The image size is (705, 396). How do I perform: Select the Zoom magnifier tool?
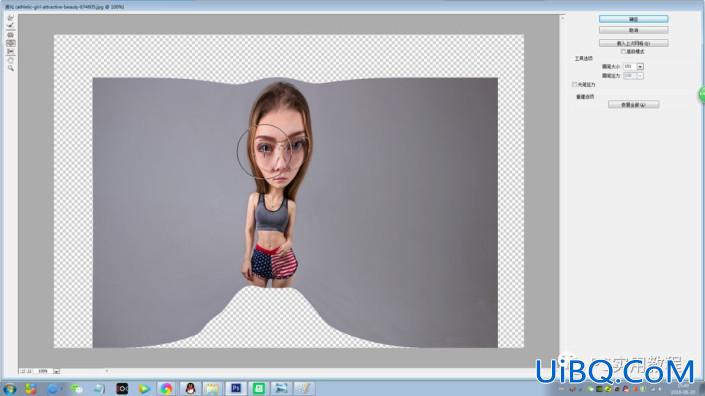(10, 68)
